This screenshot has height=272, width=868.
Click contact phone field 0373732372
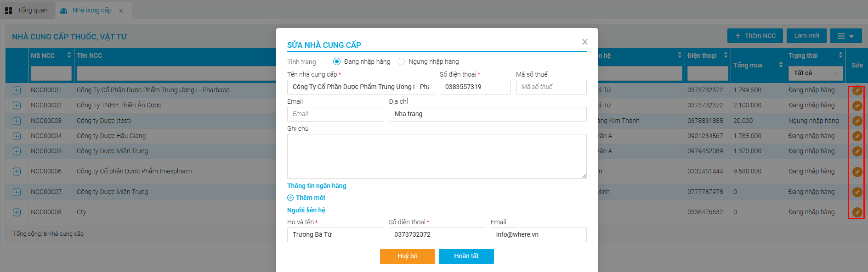click(x=437, y=235)
